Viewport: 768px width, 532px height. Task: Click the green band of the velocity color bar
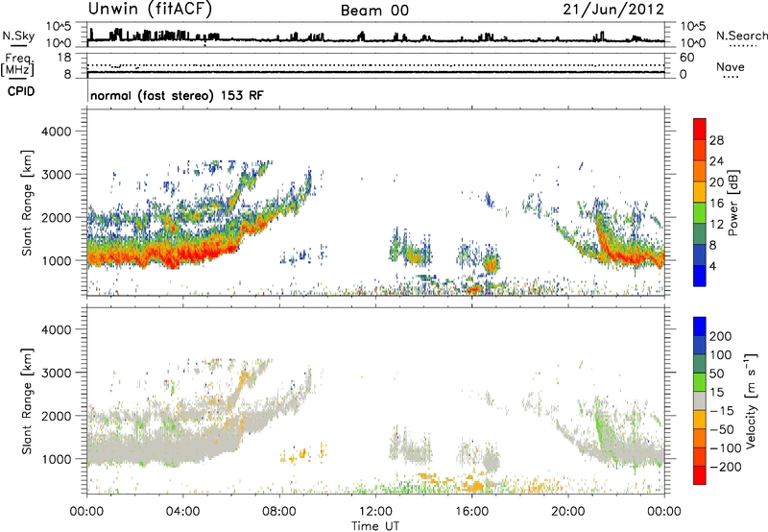(x=700, y=382)
